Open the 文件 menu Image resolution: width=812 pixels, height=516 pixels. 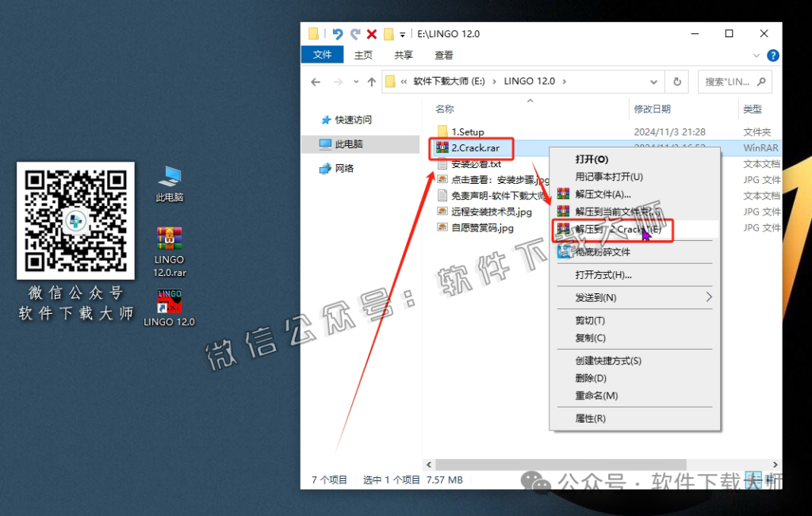tap(322, 55)
